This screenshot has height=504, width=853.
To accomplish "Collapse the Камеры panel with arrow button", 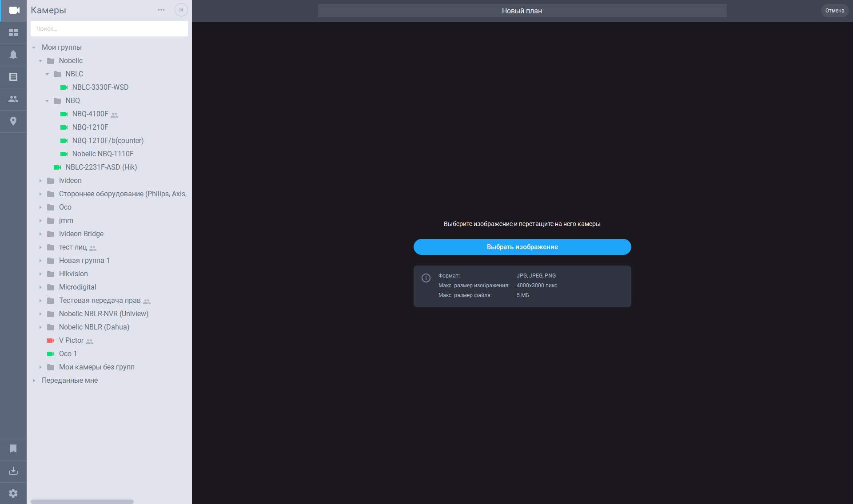I will tap(181, 10).
